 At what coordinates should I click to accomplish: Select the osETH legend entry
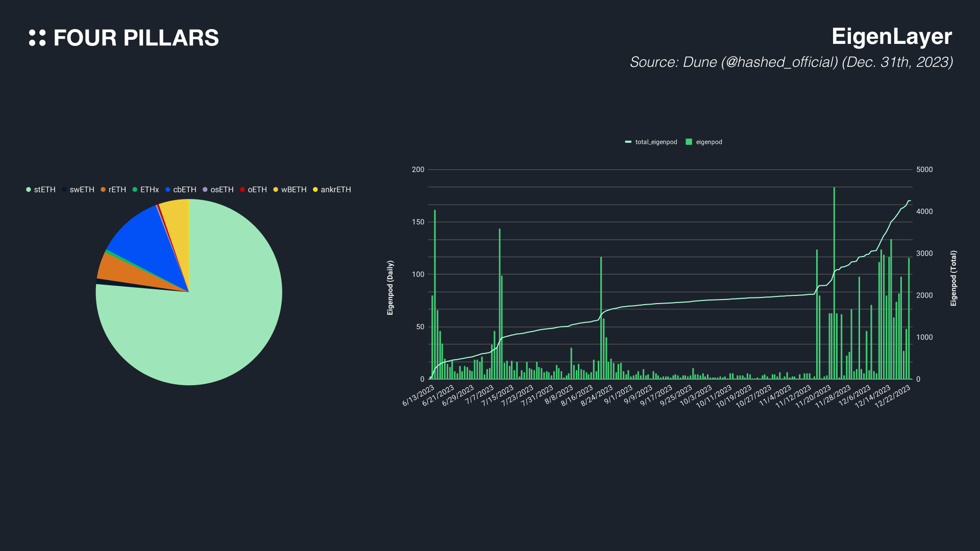222,190
